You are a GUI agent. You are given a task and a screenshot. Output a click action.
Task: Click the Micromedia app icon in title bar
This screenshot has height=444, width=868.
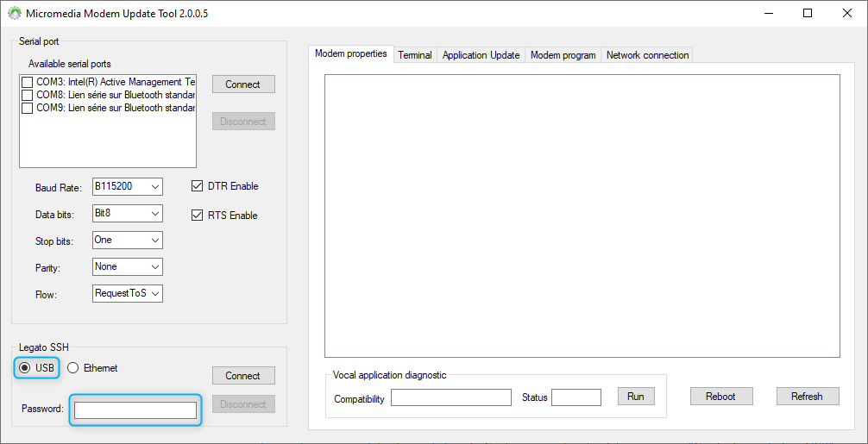click(15, 14)
